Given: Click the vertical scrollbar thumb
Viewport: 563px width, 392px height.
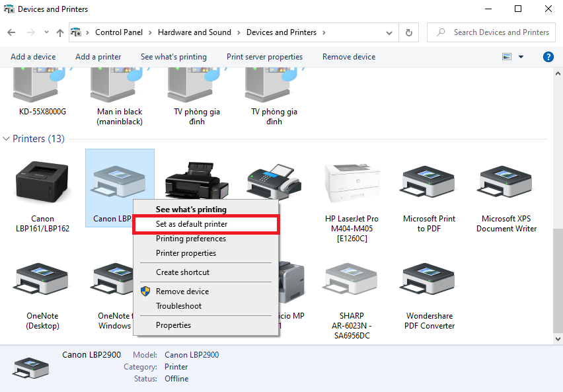Looking at the screenshot, I should pyautogui.click(x=558, y=280).
